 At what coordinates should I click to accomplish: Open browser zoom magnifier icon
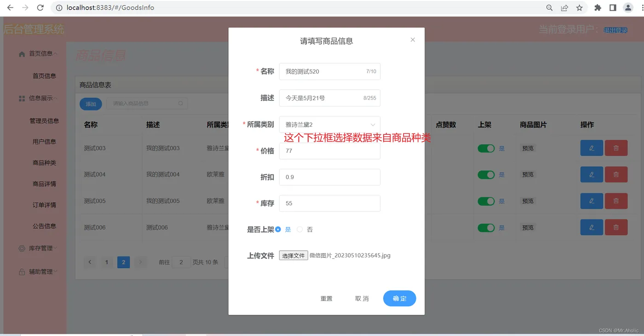pyautogui.click(x=549, y=8)
